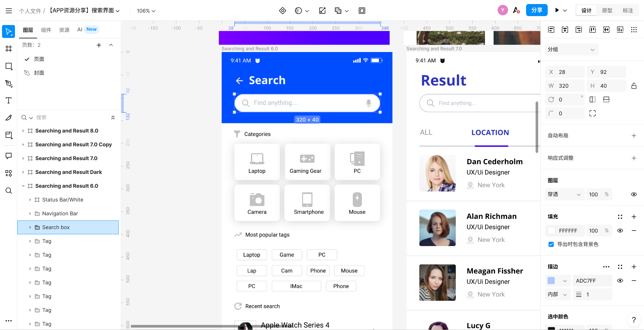Select the Pen tool in left toolbar

tap(9, 83)
